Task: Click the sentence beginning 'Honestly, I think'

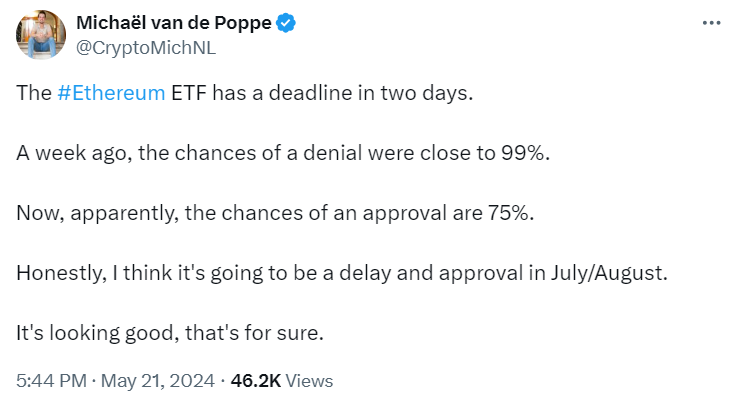Action: [342, 273]
